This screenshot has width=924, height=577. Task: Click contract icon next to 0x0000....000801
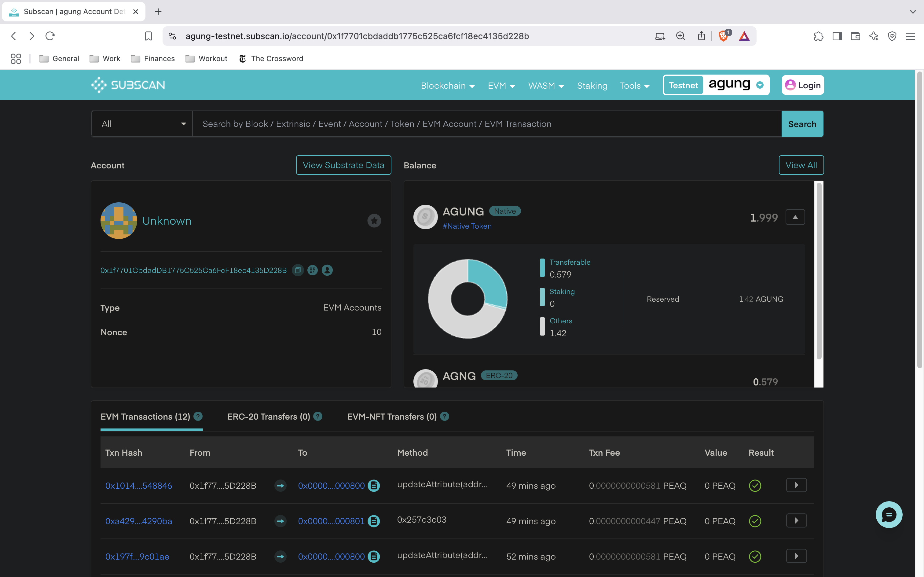point(373,521)
